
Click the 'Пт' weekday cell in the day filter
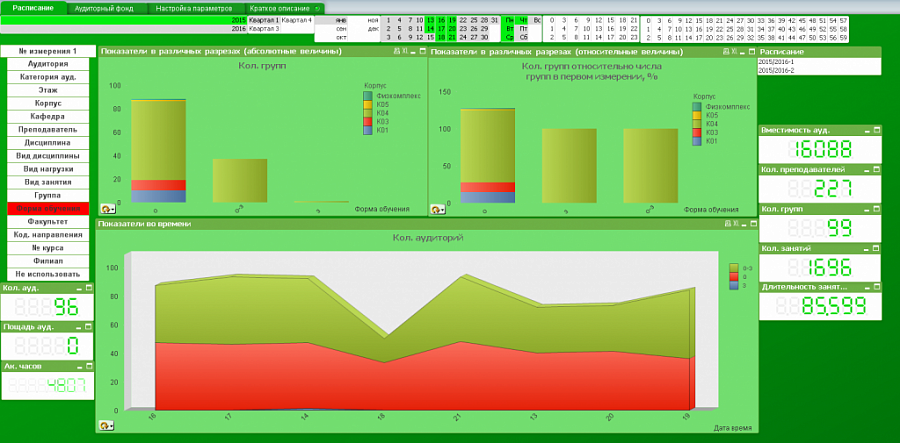tap(523, 29)
